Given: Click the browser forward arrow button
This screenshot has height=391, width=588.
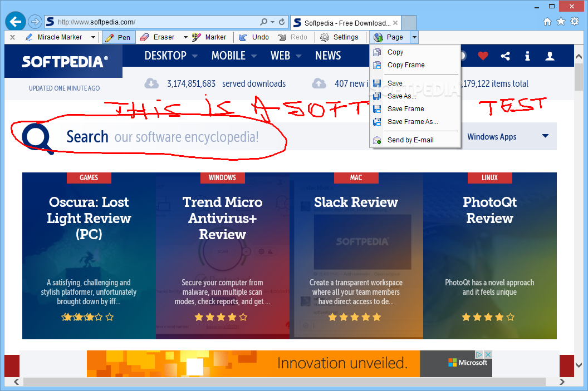Looking at the screenshot, I should (35, 22).
